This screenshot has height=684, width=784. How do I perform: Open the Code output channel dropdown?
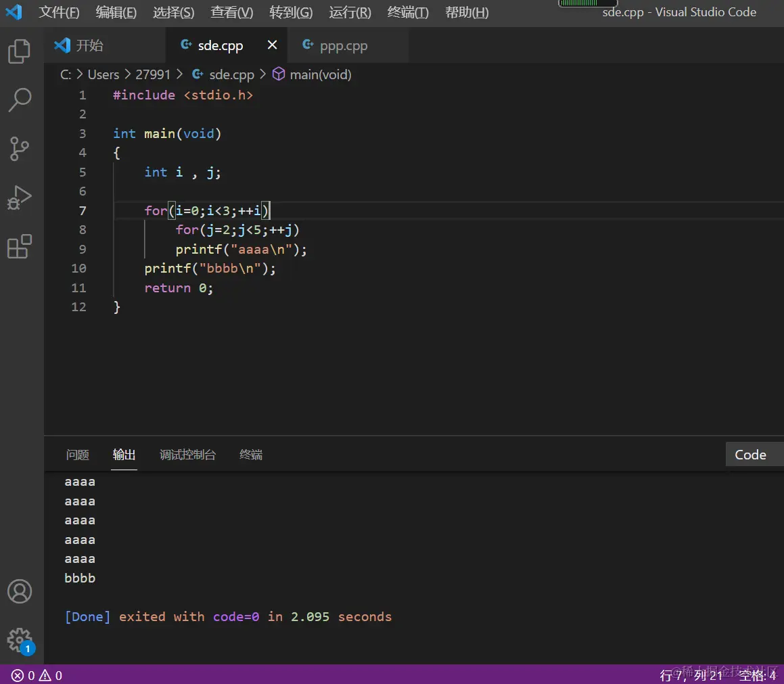[754, 454]
